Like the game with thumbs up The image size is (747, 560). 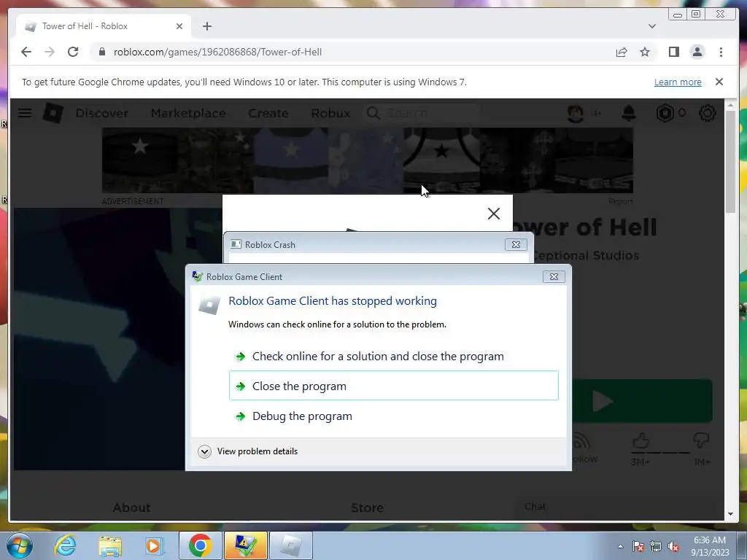(640, 441)
